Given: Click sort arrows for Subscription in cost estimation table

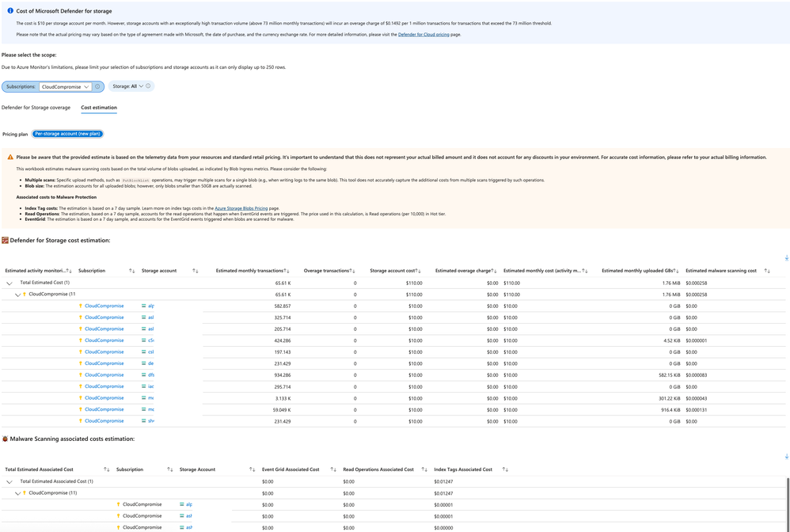Looking at the screenshot, I should point(131,271).
